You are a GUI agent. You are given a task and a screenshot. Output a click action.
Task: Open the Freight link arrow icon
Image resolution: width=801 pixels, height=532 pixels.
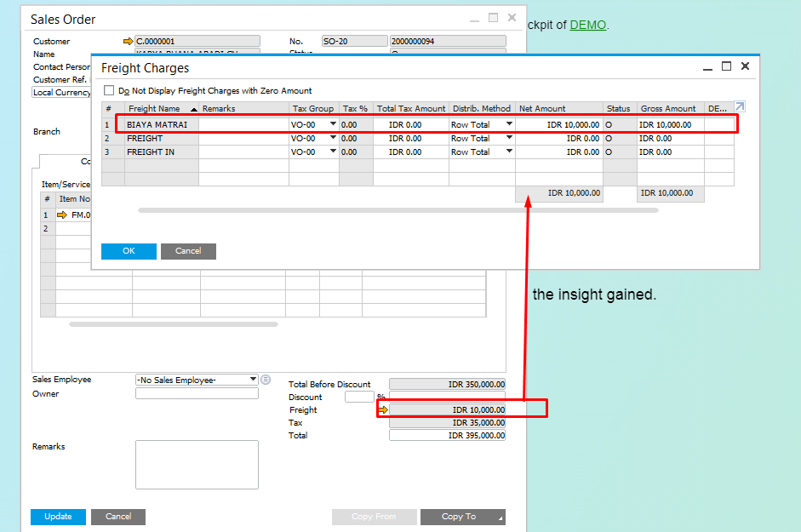click(383, 410)
